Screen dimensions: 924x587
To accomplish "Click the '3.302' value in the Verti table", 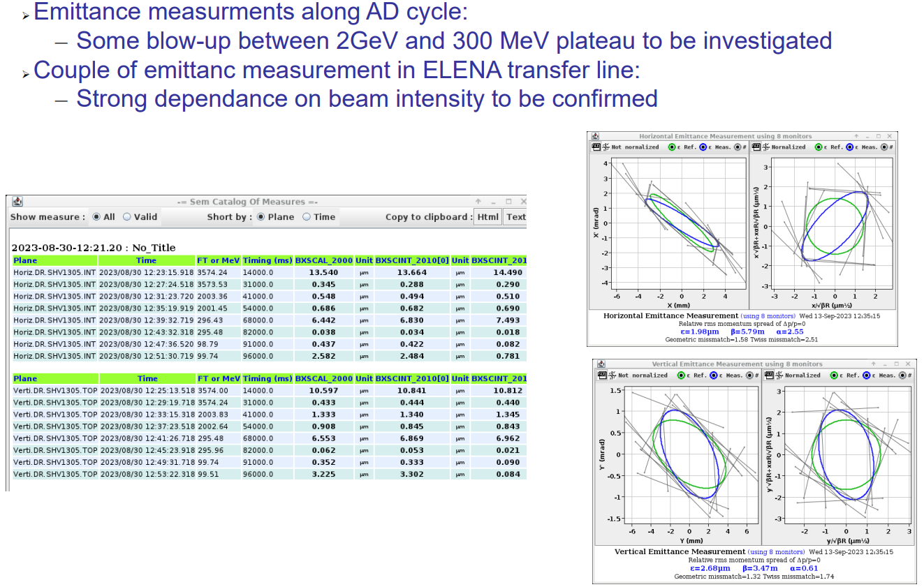I will [411, 475].
